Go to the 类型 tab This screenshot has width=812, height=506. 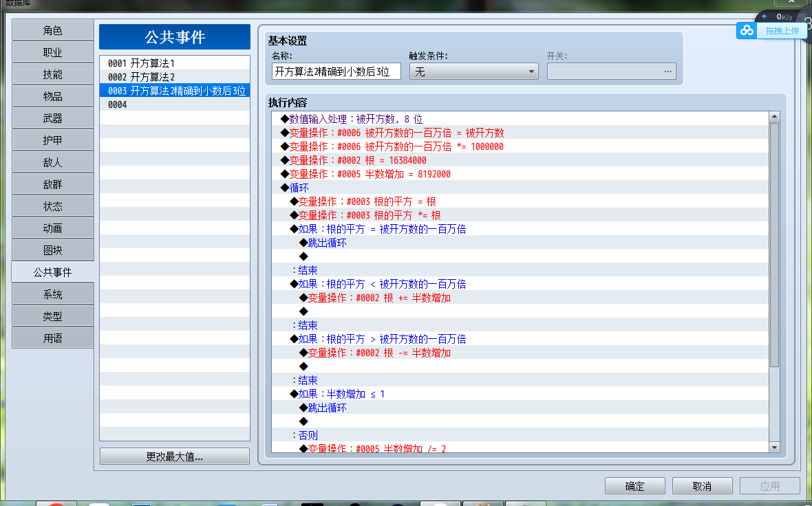(53, 316)
